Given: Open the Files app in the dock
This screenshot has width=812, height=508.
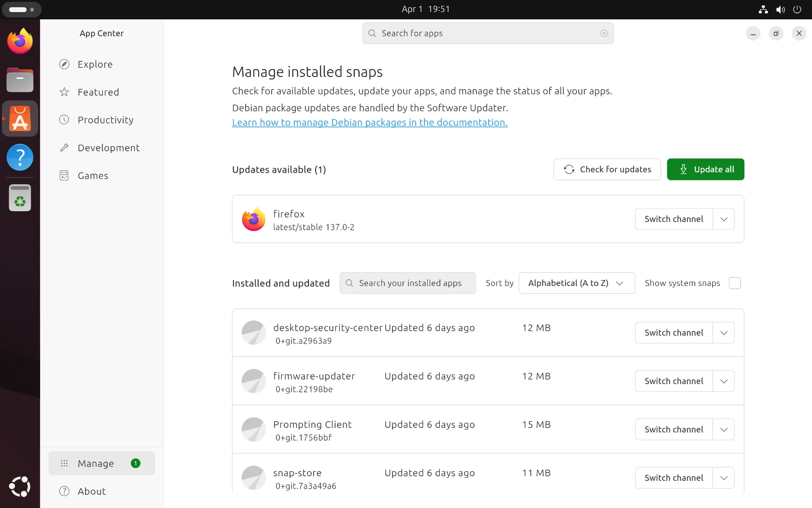Looking at the screenshot, I should 20,80.
